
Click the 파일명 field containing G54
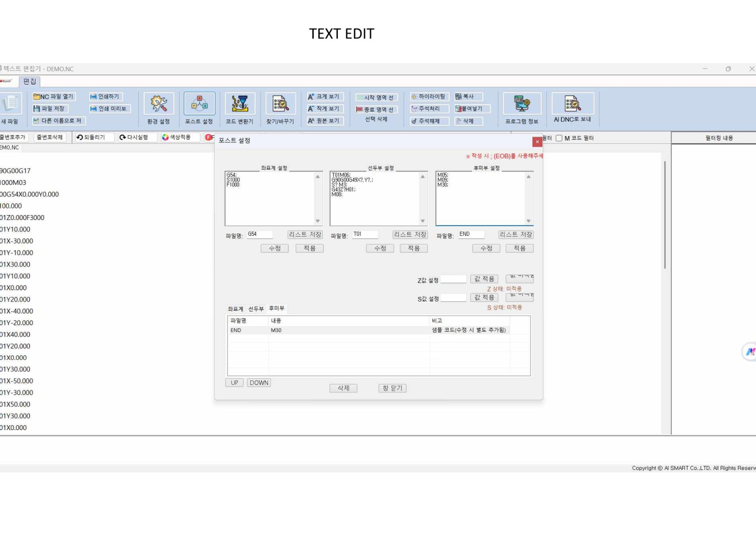click(x=259, y=234)
